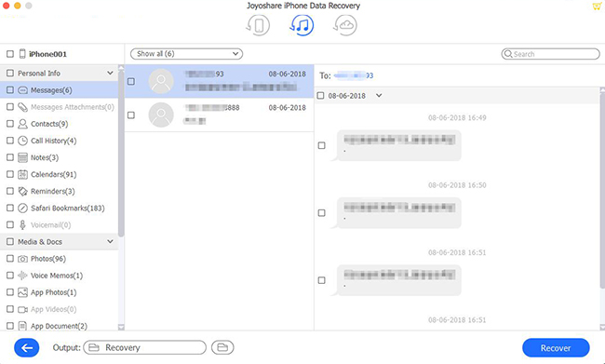Tick the checkbox for the 16:49 message bubble
Screen dimensions: 605x364
coord(321,145)
